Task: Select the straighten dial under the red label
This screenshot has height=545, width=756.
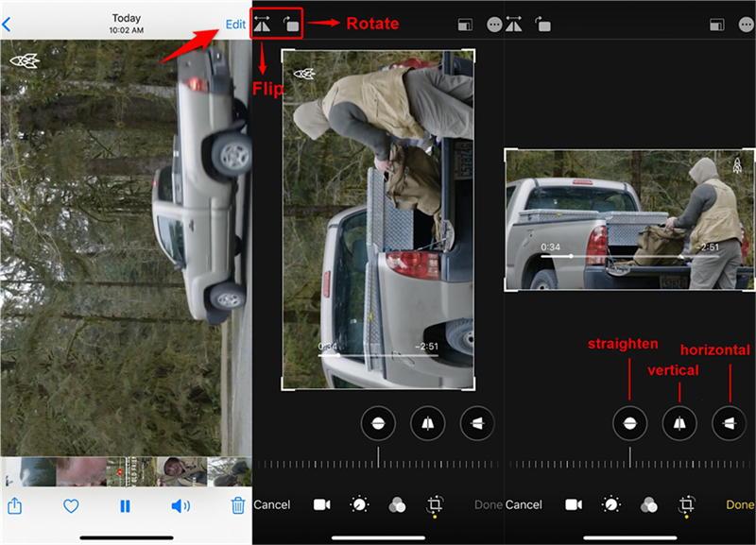Action: click(629, 424)
